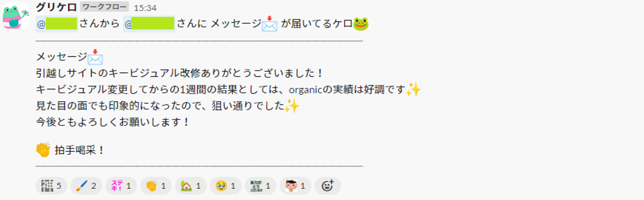Click the グリケロ frog avatar

coord(16,17)
